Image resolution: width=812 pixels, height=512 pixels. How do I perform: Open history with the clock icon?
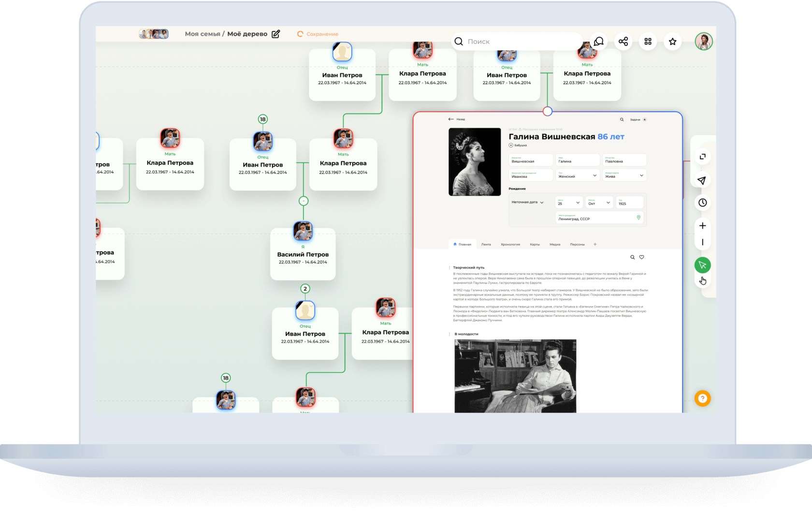point(702,203)
